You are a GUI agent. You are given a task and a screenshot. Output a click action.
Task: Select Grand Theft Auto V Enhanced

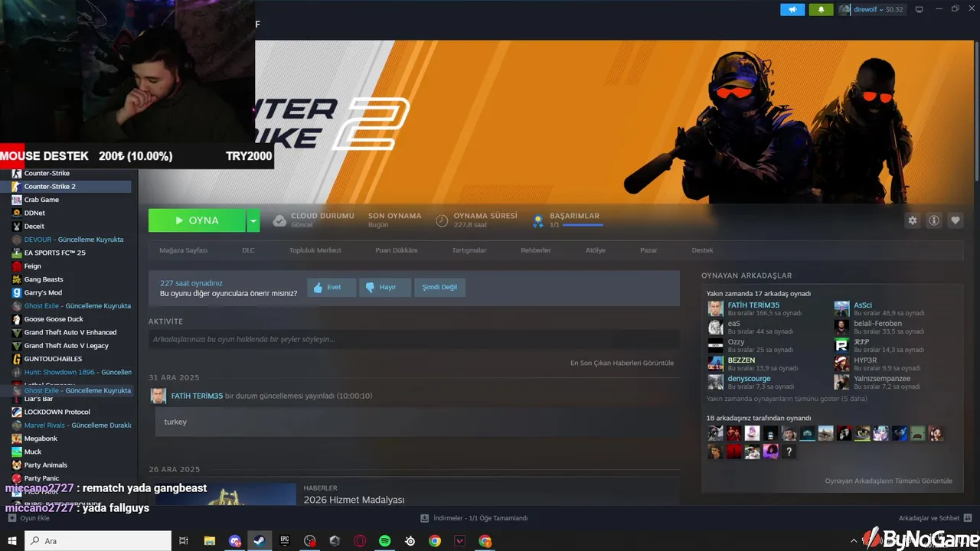(70, 333)
